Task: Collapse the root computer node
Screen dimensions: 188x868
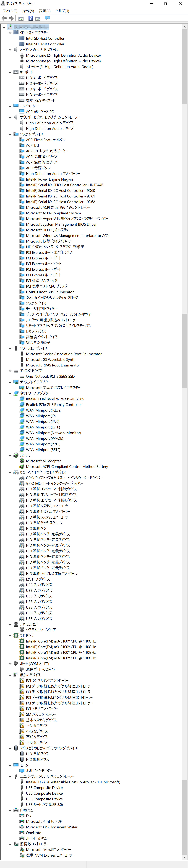Action: (x=4, y=27)
